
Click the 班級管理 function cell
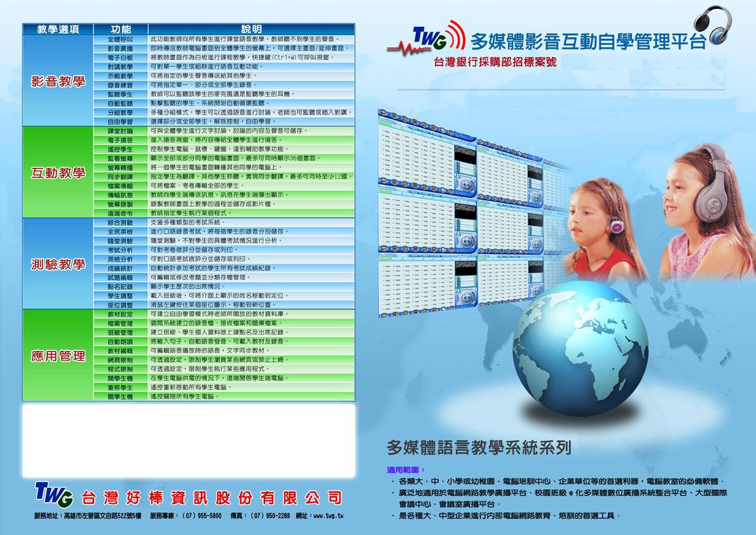[120, 332]
